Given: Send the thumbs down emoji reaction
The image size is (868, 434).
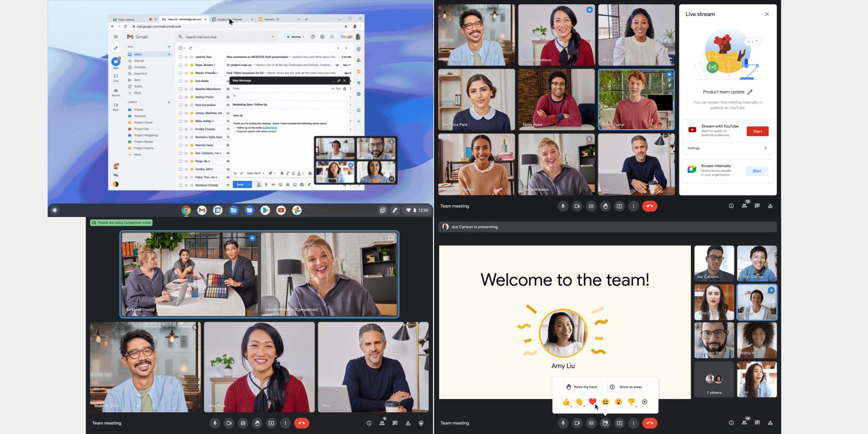Looking at the screenshot, I should [631, 402].
